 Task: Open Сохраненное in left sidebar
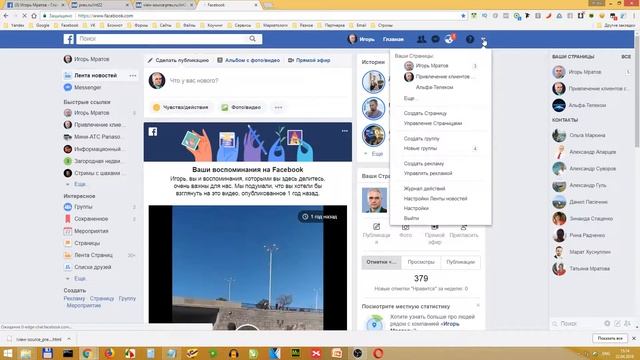pyautogui.click(x=91, y=219)
